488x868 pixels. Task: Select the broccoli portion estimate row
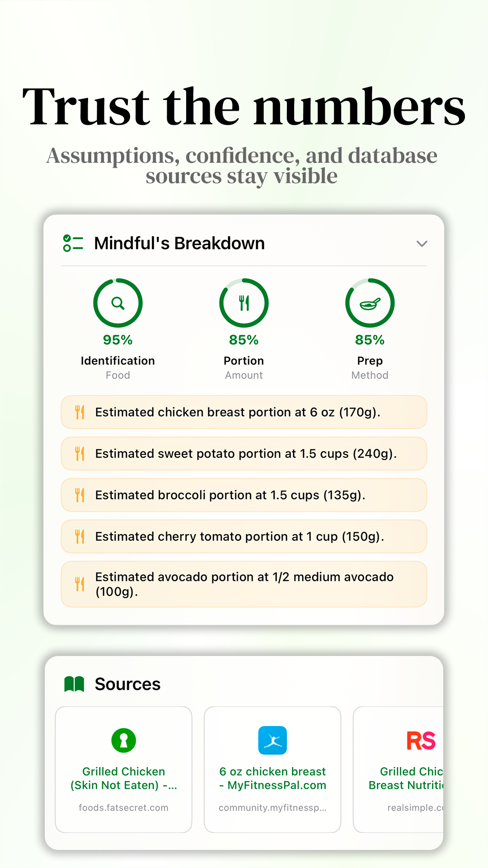[244, 495]
